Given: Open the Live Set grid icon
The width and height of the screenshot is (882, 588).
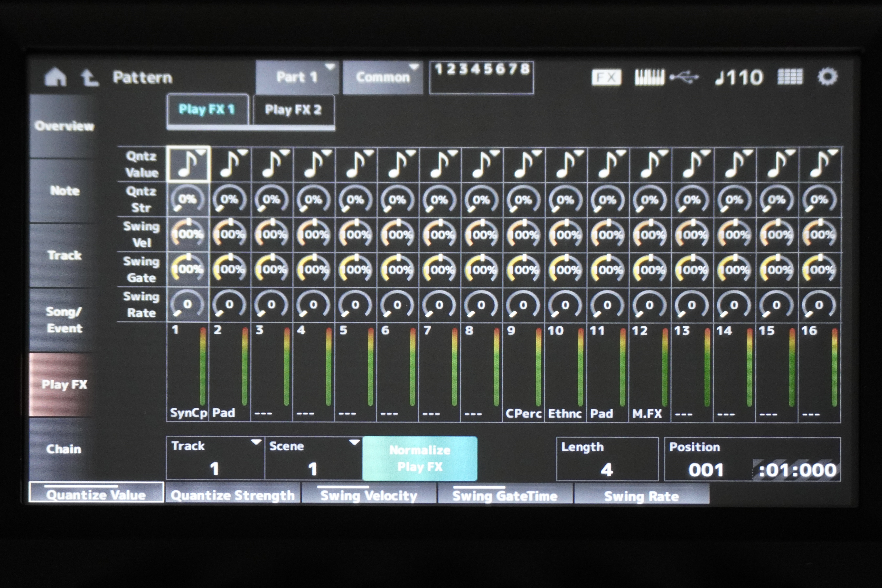Looking at the screenshot, I should 790,77.
